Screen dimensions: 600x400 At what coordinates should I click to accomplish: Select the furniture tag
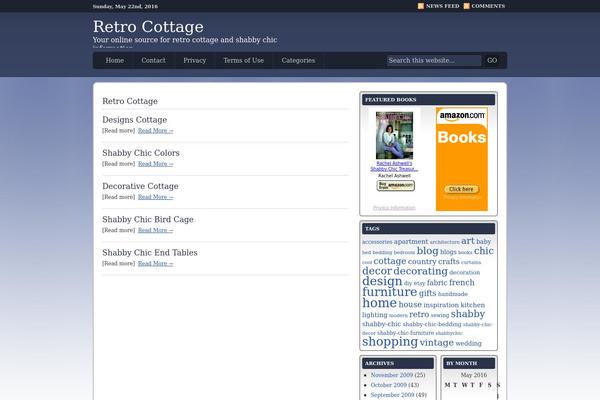tap(390, 292)
